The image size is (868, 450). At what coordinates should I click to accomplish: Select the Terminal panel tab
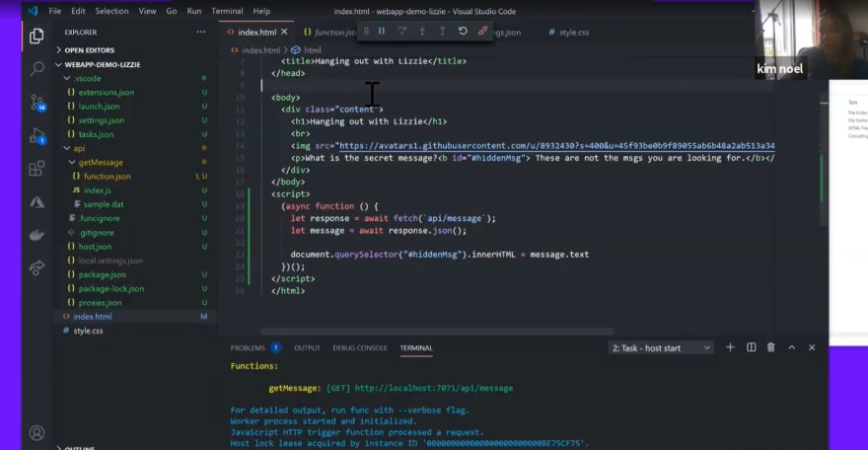point(415,347)
